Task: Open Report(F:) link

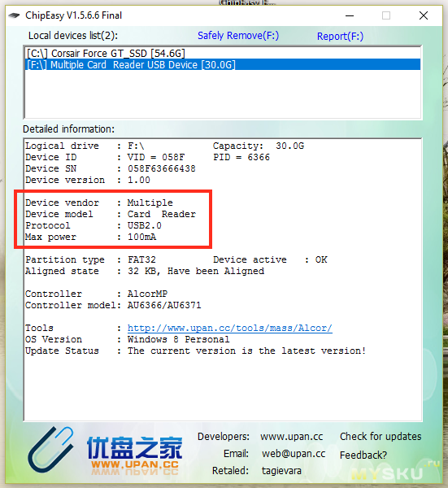Action: tap(340, 37)
